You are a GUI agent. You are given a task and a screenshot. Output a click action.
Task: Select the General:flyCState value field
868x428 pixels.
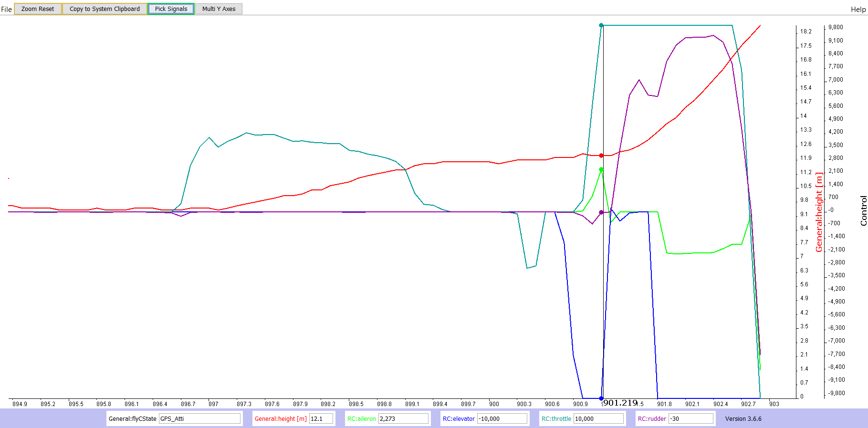tap(199, 418)
